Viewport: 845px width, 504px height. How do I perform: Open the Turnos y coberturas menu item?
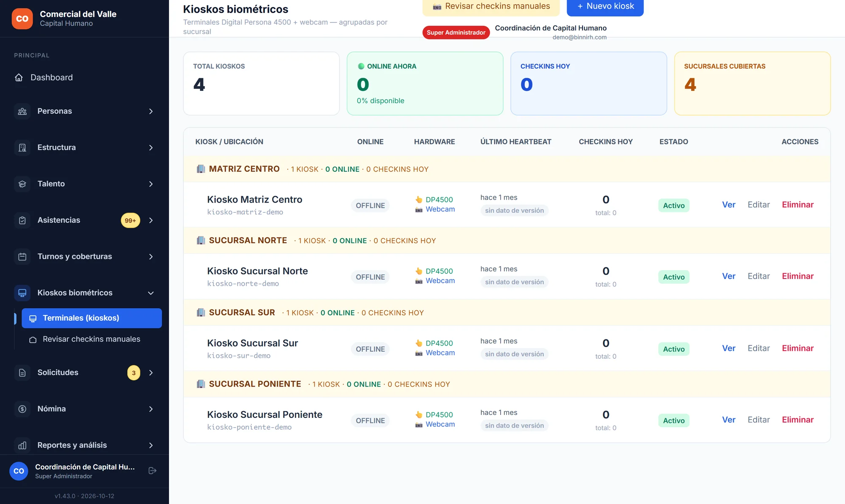click(x=84, y=256)
